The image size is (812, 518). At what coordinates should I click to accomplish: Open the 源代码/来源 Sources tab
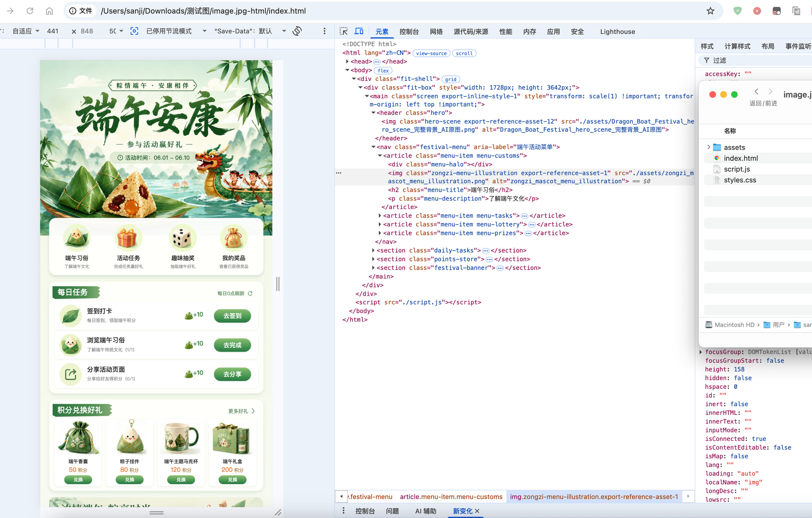pos(471,31)
